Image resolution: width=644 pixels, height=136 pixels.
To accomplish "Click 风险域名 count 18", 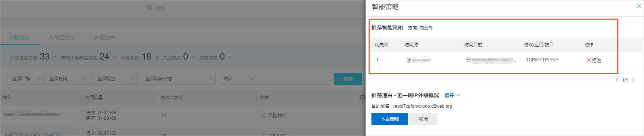I will [146, 57].
